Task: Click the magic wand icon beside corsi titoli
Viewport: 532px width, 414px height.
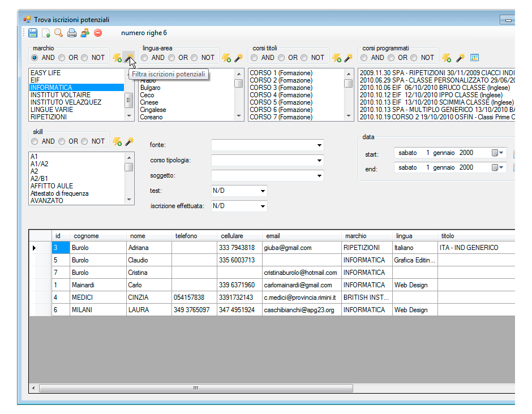Action: pos(349,58)
